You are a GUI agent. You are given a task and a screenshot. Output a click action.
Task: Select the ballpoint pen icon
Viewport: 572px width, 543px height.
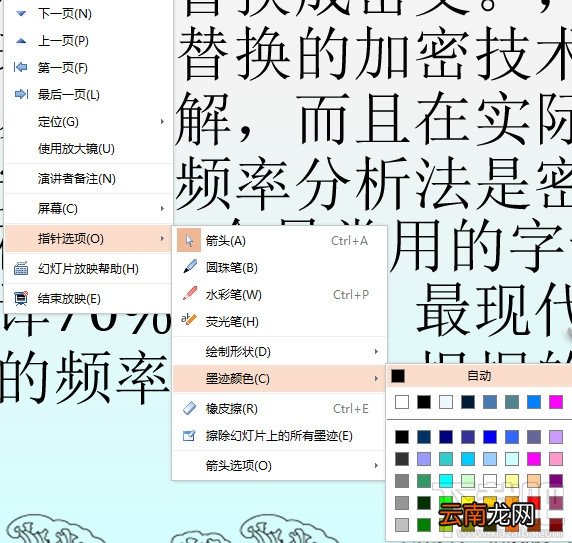(x=190, y=267)
